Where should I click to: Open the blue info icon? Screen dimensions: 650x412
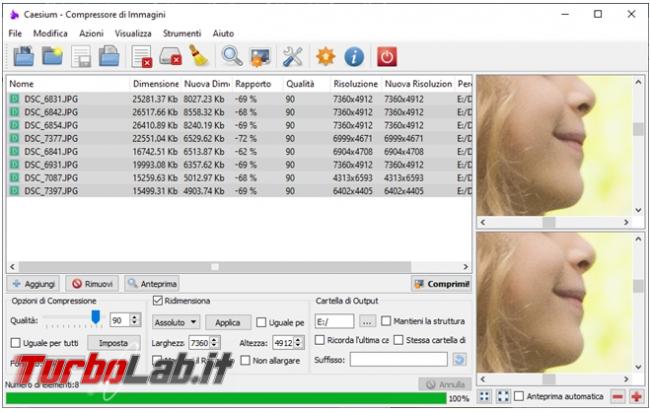point(354,56)
